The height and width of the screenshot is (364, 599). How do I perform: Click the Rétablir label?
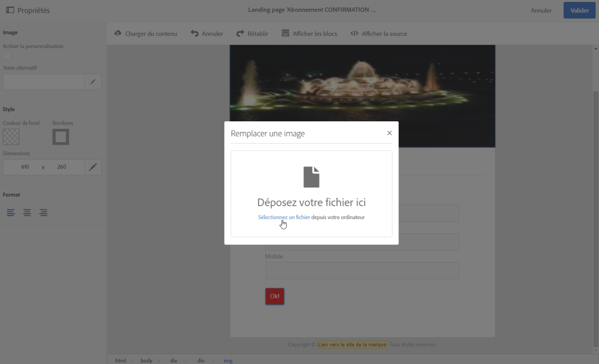258,34
